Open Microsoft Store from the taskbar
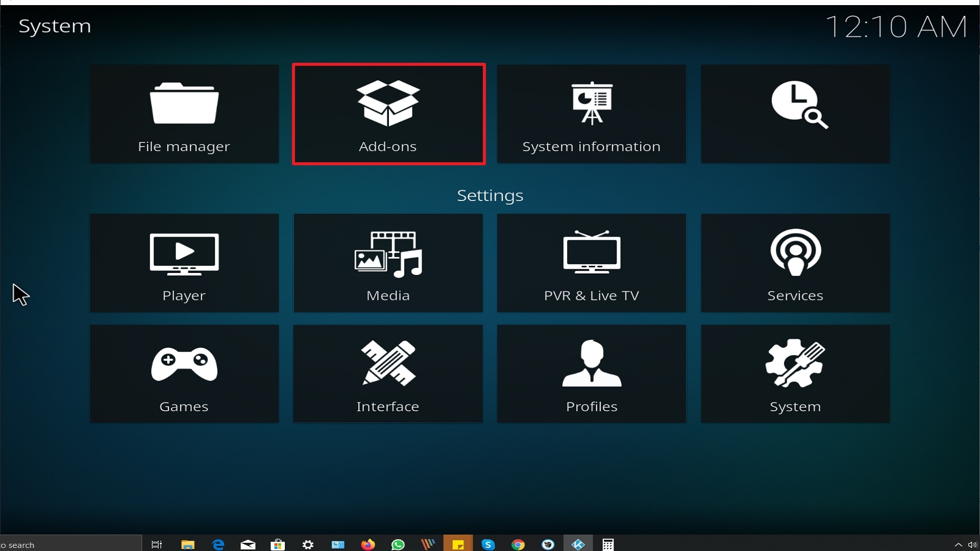Image resolution: width=980 pixels, height=551 pixels. coord(278,544)
